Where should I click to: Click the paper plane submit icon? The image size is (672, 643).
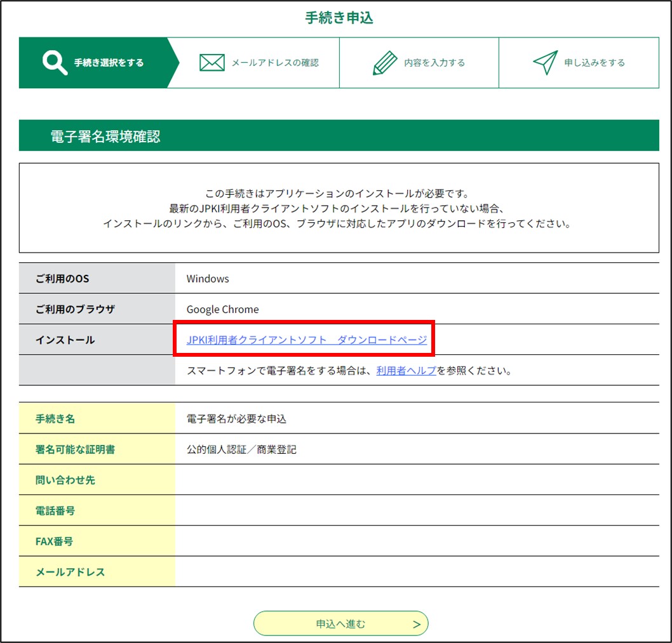tap(545, 63)
